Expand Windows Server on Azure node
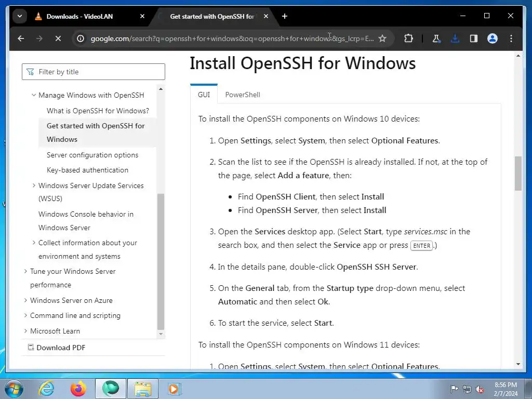 pyautogui.click(x=25, y=300)
